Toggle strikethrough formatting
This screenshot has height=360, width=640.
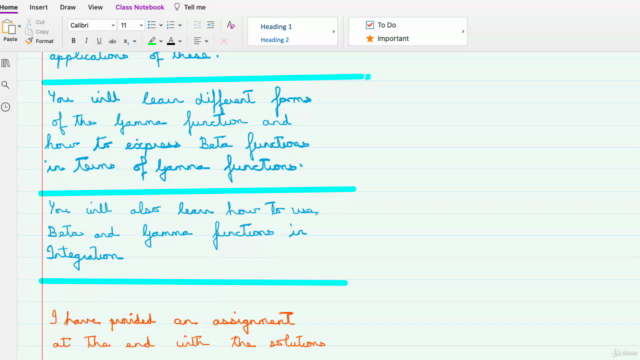pyautogui.click(x=112, y=41)
